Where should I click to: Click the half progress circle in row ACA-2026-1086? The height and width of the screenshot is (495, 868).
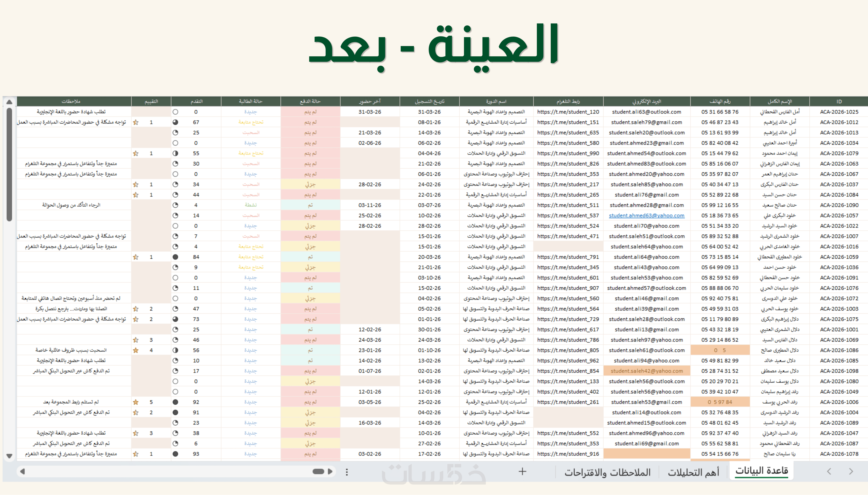(175, 350)
